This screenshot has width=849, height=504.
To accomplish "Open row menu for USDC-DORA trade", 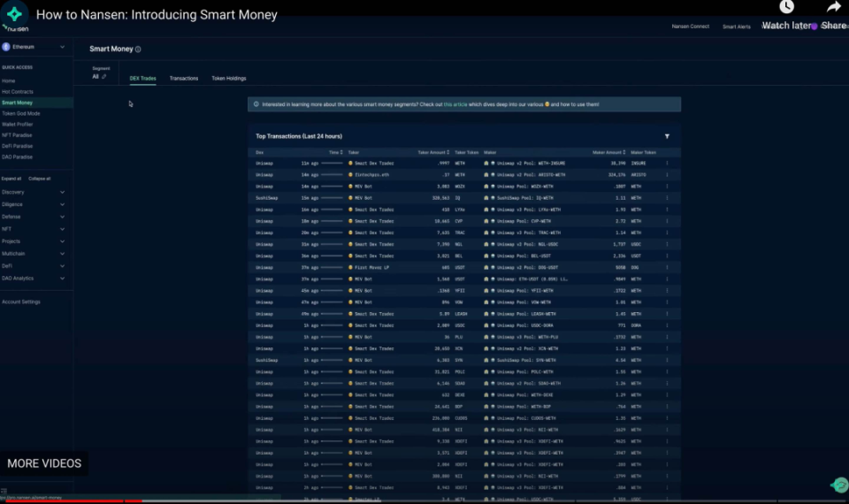I will pos(667,325).
